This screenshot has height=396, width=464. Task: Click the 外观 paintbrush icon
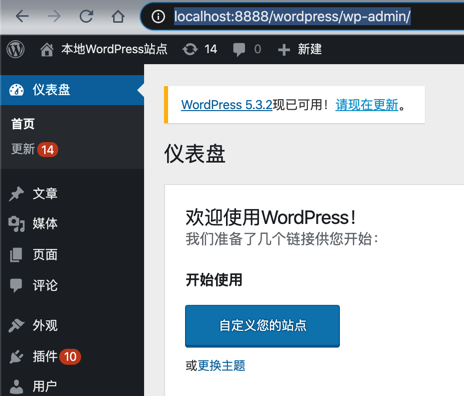pyautogui.click(x=16, y=325)
